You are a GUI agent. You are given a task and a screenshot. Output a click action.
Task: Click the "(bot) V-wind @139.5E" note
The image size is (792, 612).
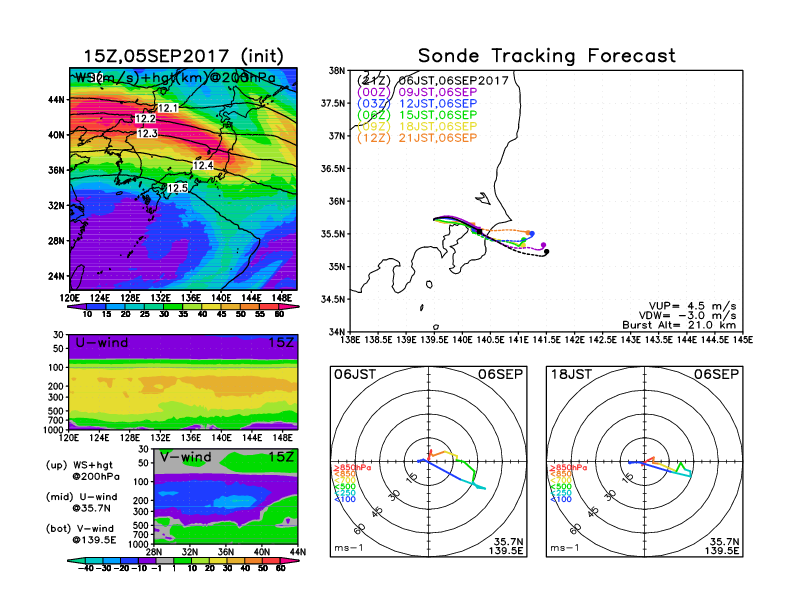[x=81, y=534]
